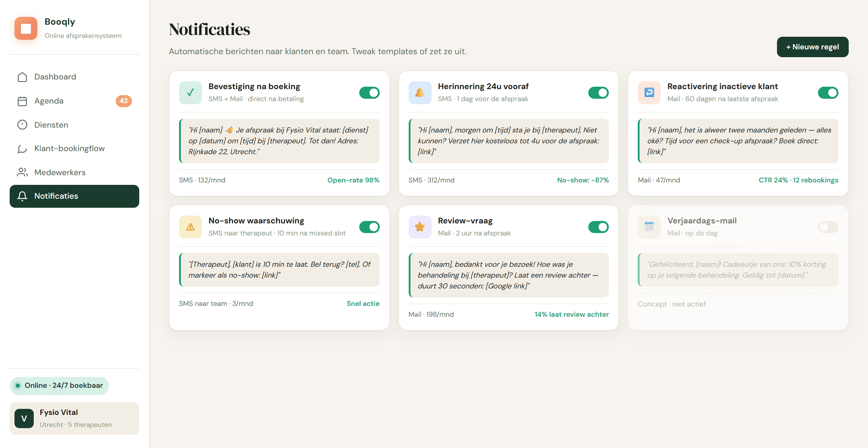Click the Dashboard house icon
This screenshot has width=868, height=448.
(22, 77)
